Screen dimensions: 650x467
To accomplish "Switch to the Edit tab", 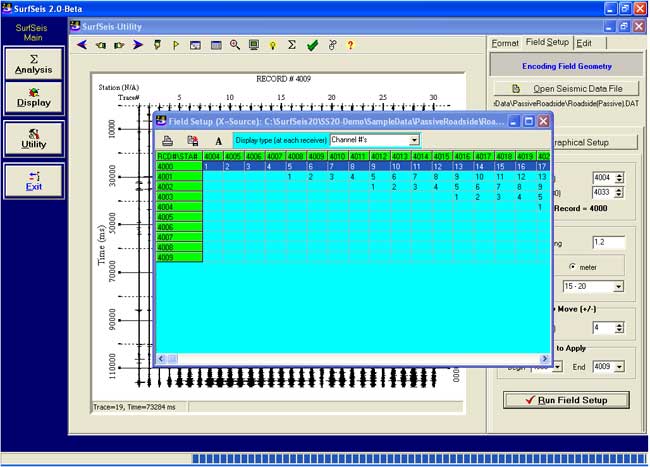I will [584, 43].
